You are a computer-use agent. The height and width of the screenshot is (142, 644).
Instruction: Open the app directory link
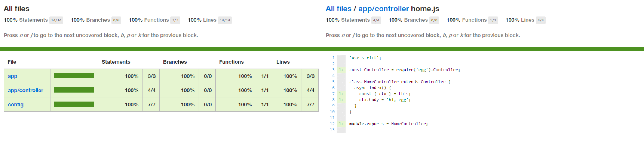pyautogui.click(x=13, y=76)
